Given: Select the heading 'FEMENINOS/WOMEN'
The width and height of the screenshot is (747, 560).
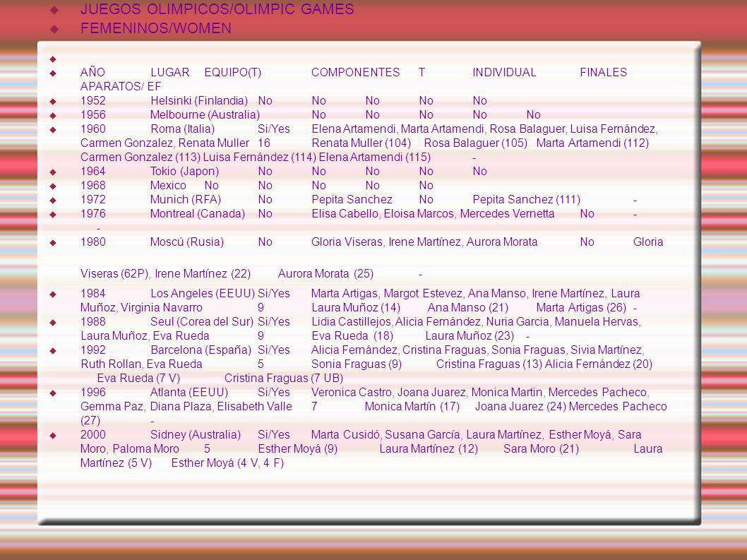Looking at the screenshot, I should tap(156, 28).
